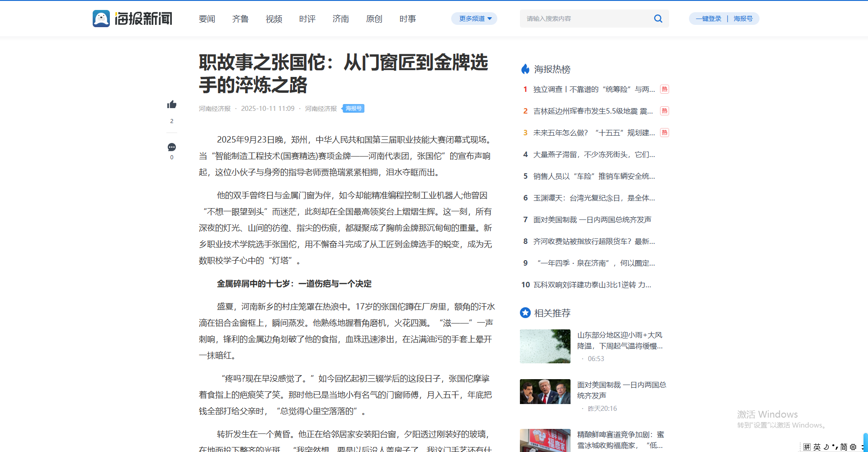The width and height of the screenshot is (868, 452).
Task: Click the magnifier search icon
Action: pyautogui.click(x=658, y=19)
